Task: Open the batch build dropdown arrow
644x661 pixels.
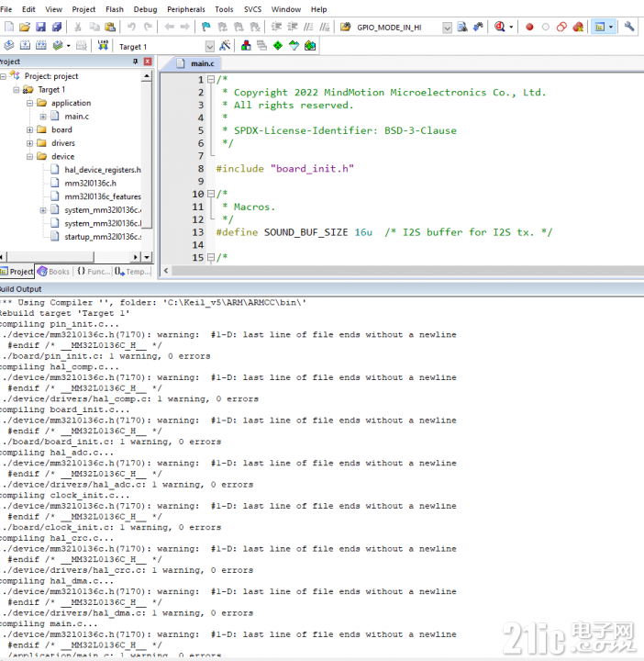Action: tap(68, 46)
